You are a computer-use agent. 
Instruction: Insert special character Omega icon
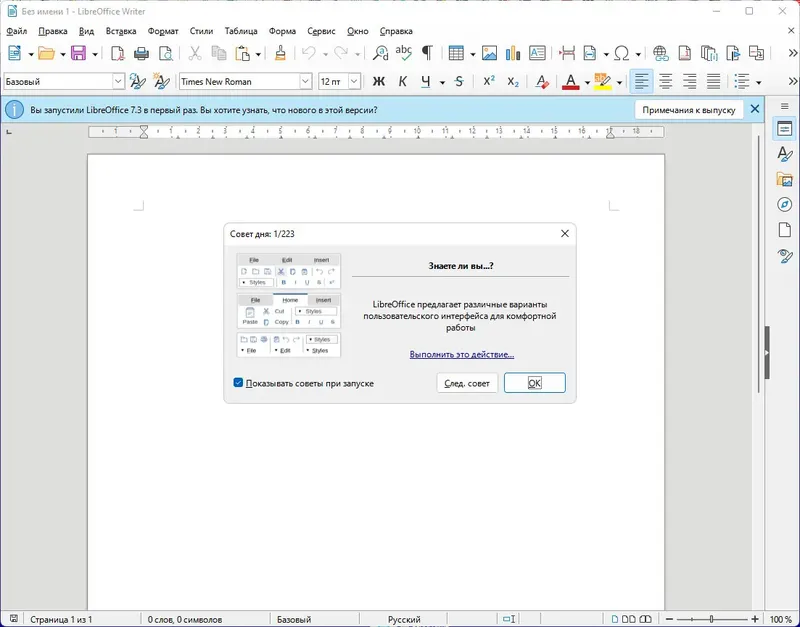pyautogui.click(x=621, y=53)
